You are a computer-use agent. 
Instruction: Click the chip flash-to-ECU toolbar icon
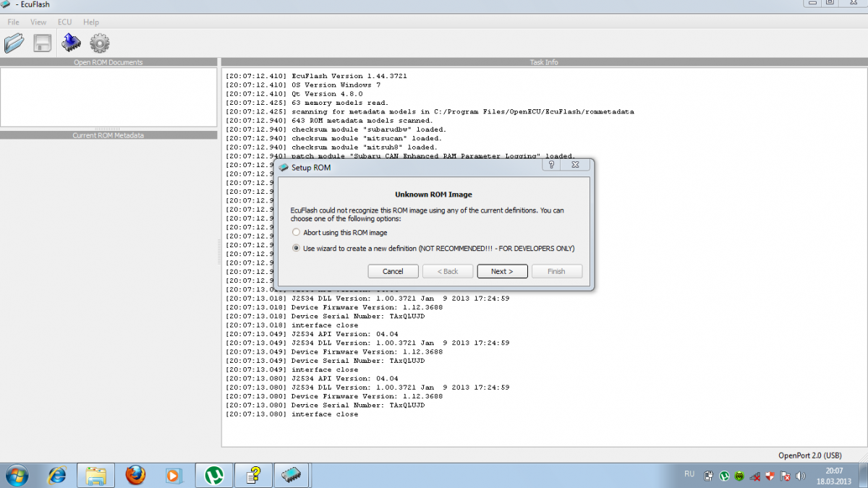tap(71, 43)
